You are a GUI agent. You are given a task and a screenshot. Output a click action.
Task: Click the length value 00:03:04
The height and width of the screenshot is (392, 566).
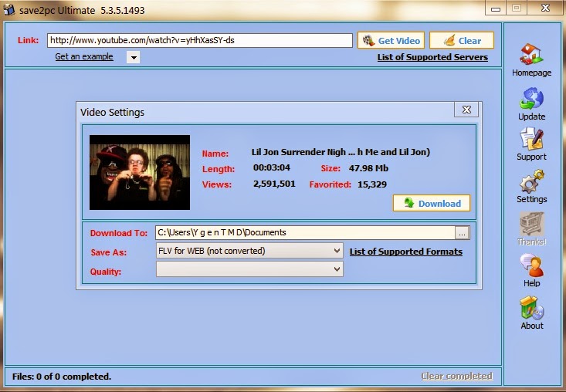(272, 167)
